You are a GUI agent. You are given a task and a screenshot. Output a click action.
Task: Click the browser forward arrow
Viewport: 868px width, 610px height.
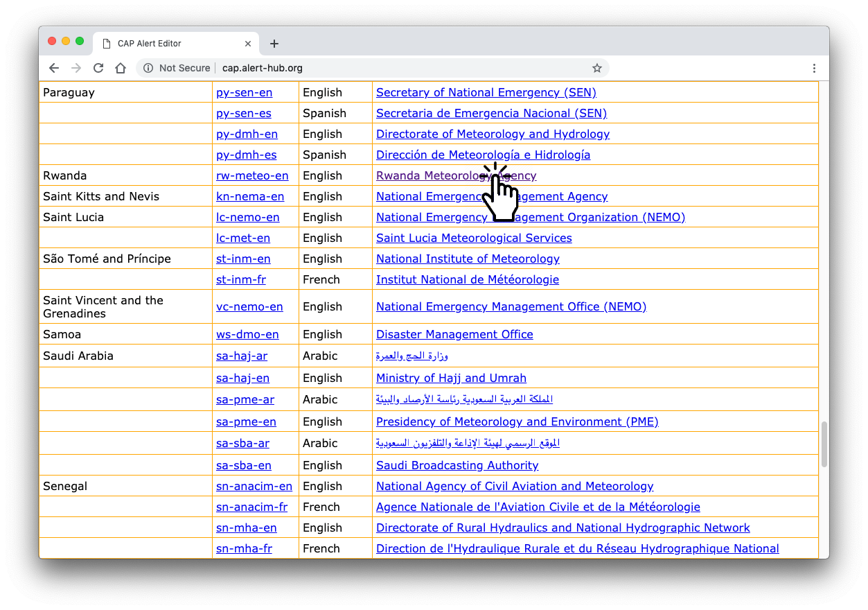[x=76, y=68]
